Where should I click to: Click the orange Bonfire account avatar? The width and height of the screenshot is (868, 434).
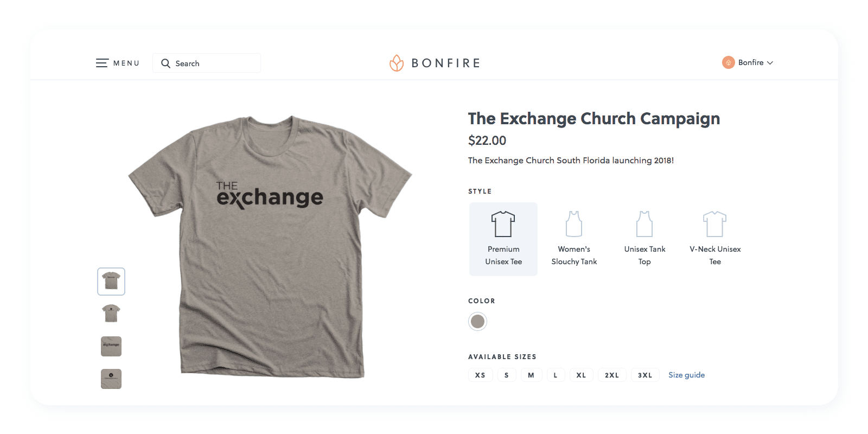pyautogui.click(x=728, y=62)
